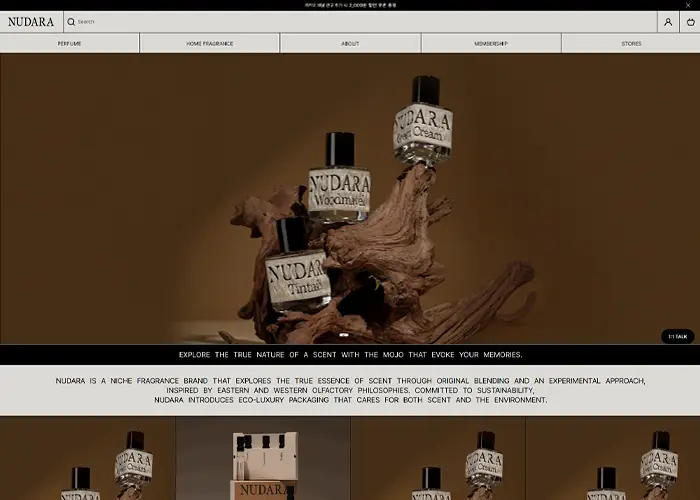Open the 1:1 TALK chat button

(x=677, y=337)
